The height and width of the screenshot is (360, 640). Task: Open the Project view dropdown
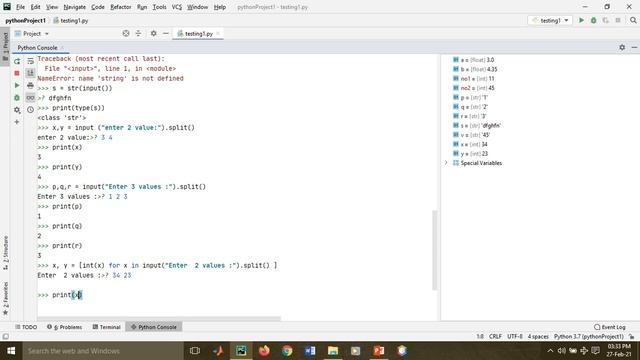pyautogui.click(x=32, y=33)
